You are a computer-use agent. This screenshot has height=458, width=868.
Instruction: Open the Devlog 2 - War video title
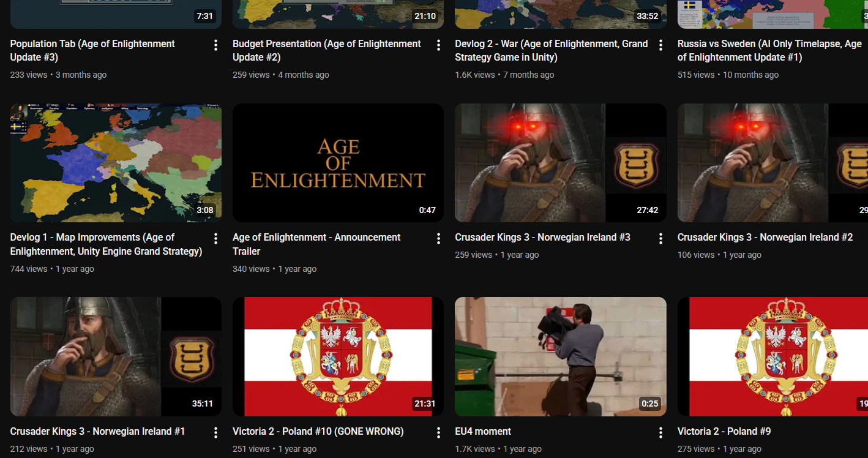pyautogui.click(x=552, y=50)
